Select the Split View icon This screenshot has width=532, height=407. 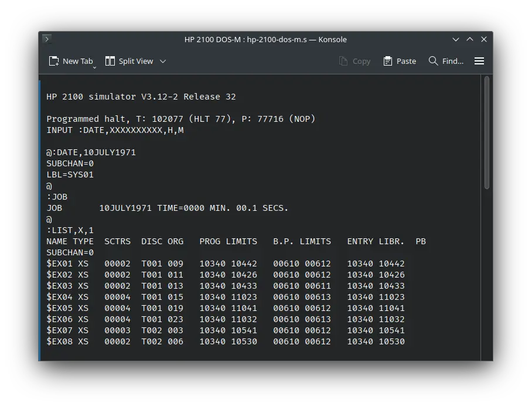point(109,60)
